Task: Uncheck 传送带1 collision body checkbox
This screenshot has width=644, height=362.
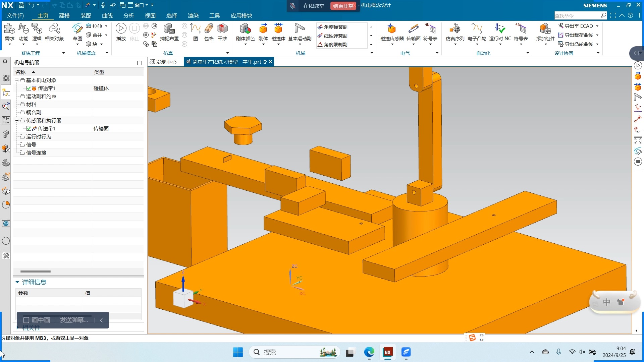Action: coord(29,88)
